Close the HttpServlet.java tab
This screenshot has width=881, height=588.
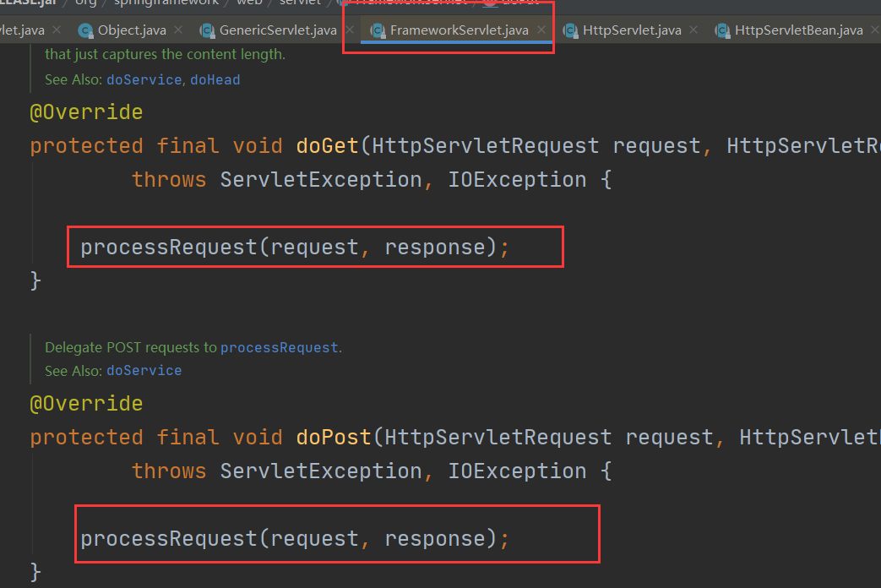tap(693, 30)
